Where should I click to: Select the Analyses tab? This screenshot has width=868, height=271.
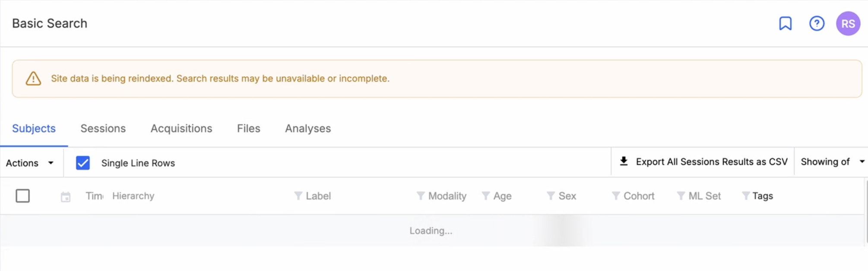click(308, 129)
